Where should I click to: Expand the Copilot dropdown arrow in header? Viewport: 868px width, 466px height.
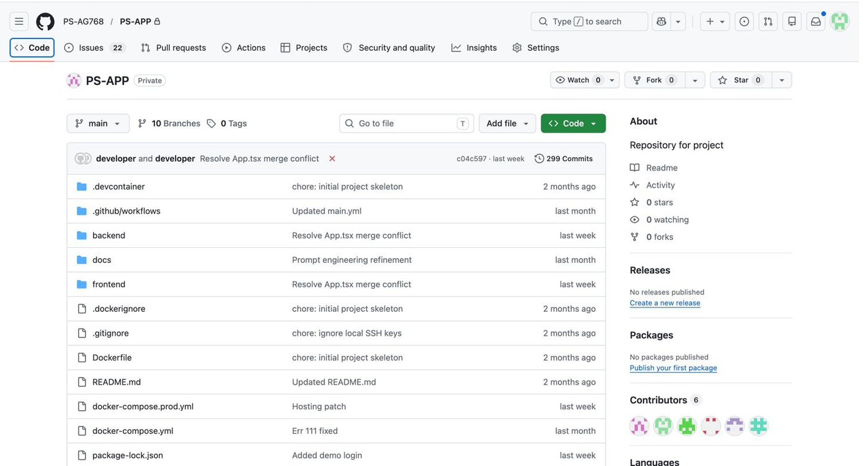678,22
